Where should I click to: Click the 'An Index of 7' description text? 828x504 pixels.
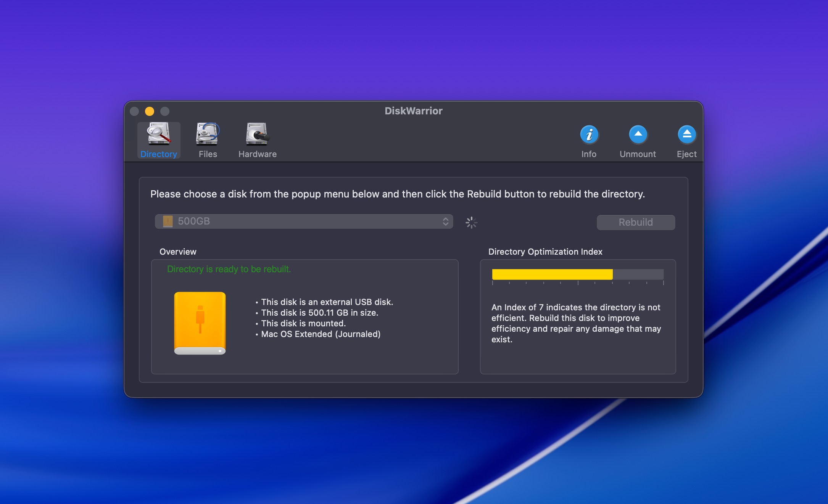(576, 323)
